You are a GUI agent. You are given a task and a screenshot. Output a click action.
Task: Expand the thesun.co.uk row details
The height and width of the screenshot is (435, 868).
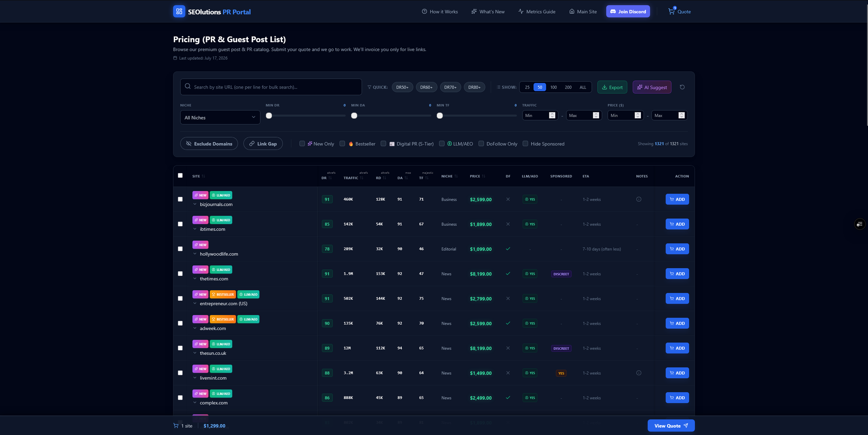(x=195, y=353)
